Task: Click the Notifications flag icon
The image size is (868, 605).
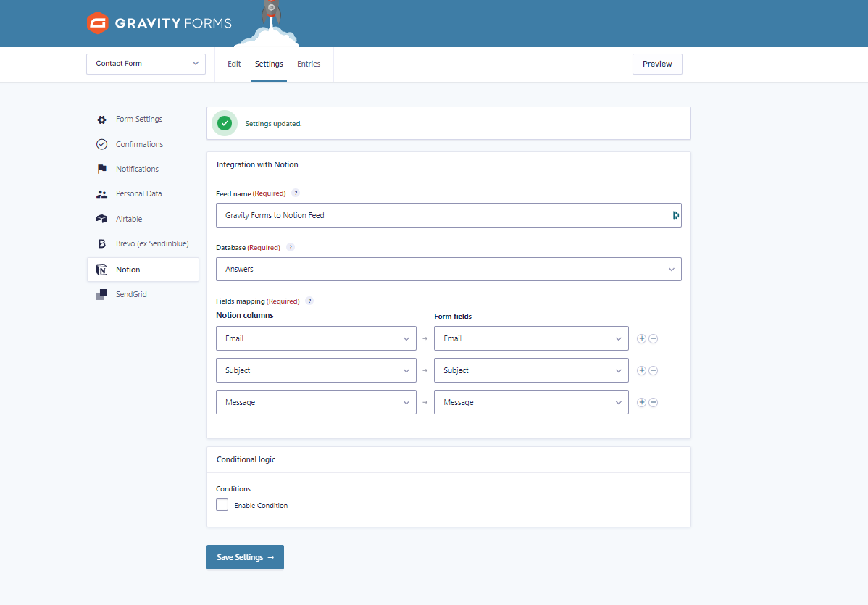Action: [x=102, y=169]
